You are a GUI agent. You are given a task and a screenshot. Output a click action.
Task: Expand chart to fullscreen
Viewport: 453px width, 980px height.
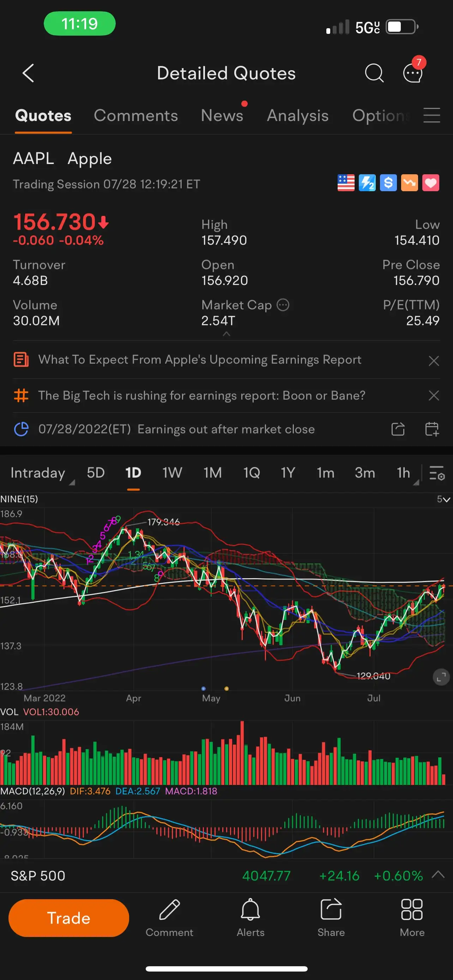pyautogui.click(x=441, y=677)
